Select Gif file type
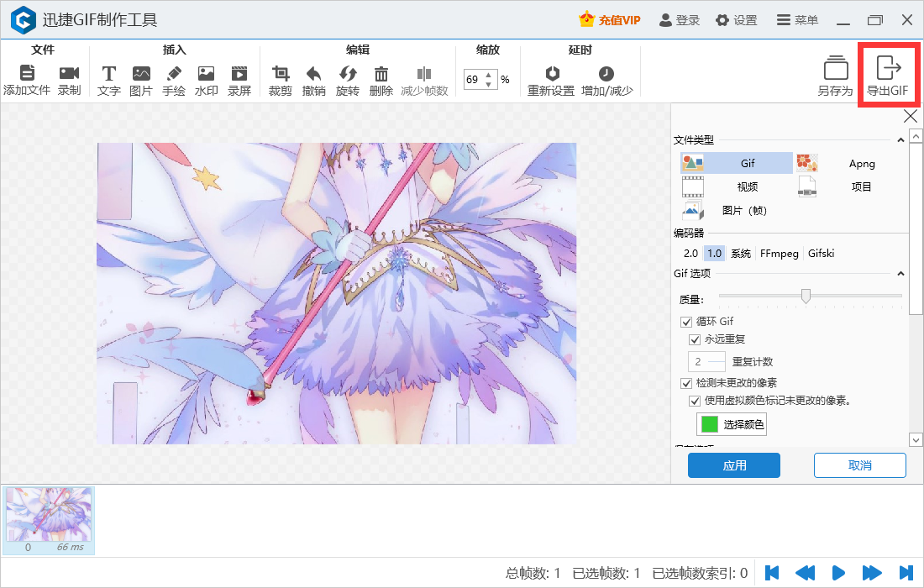 click(737, 163)
